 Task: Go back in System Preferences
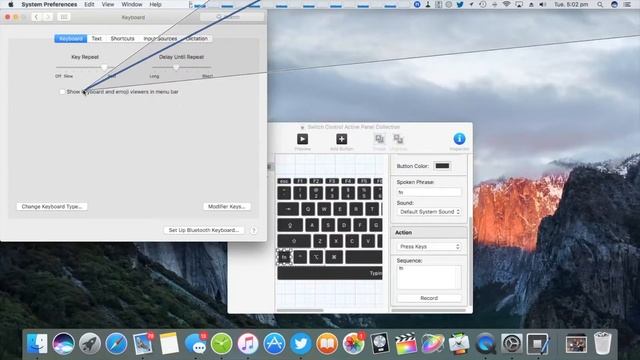(36, 17)
